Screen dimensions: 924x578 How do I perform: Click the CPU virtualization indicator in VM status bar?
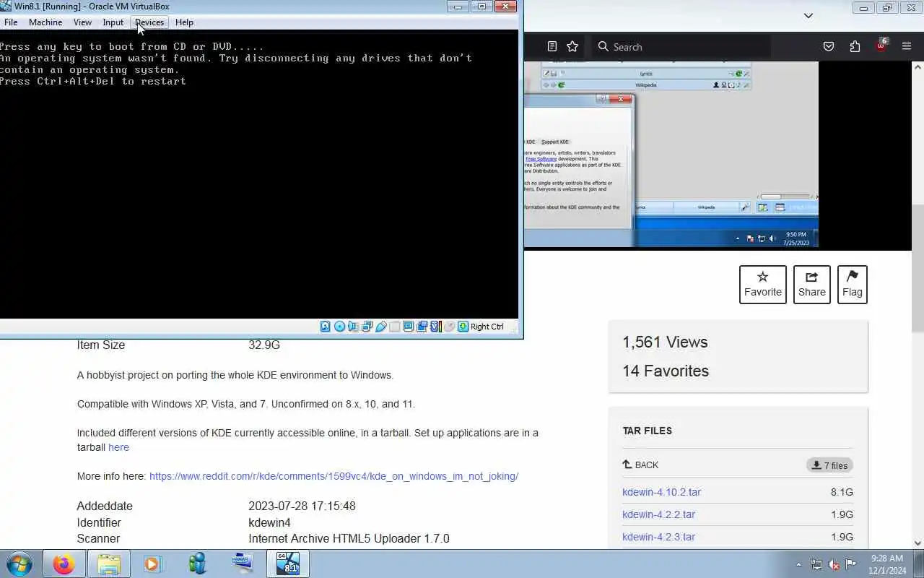click(x=435, y=327)
